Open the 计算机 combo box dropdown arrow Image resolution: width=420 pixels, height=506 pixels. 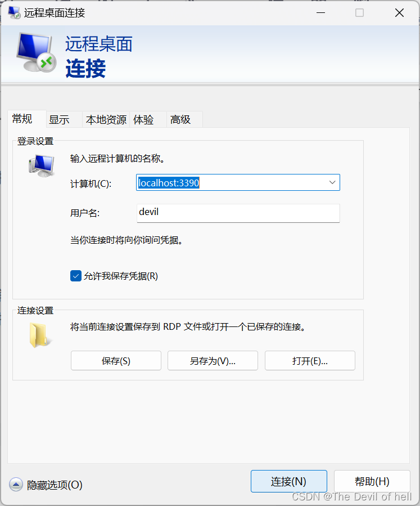pyautogui.click(x=332, y=182)
